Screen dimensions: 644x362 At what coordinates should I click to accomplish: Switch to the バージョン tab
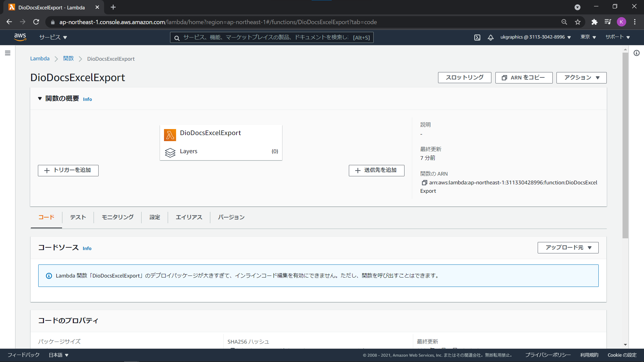[x=231, y=218]
